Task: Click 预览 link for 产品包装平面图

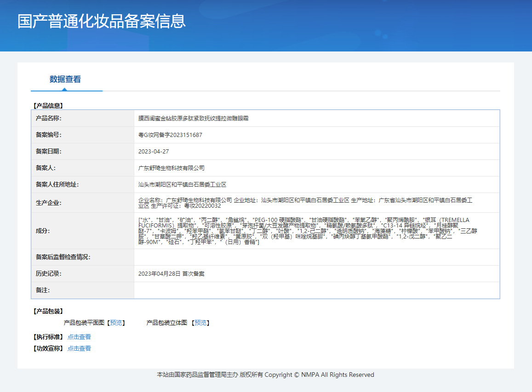Action: 116,323
